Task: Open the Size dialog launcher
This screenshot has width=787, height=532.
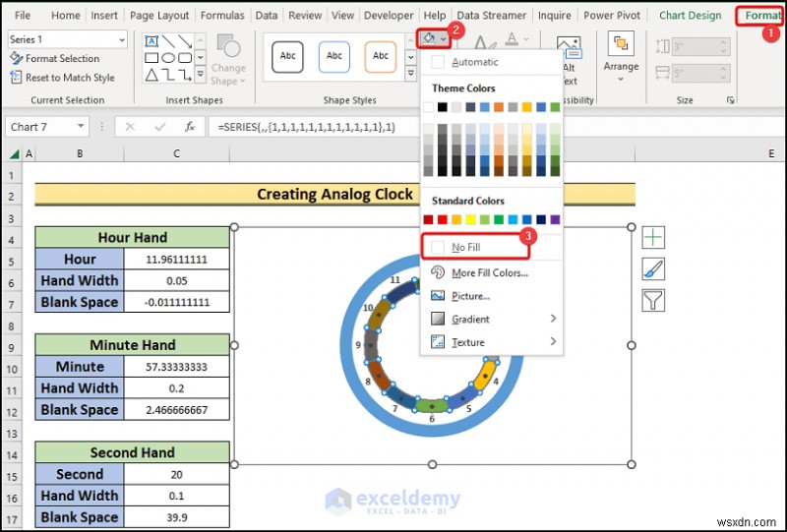Action: click(x=730, y=100)
